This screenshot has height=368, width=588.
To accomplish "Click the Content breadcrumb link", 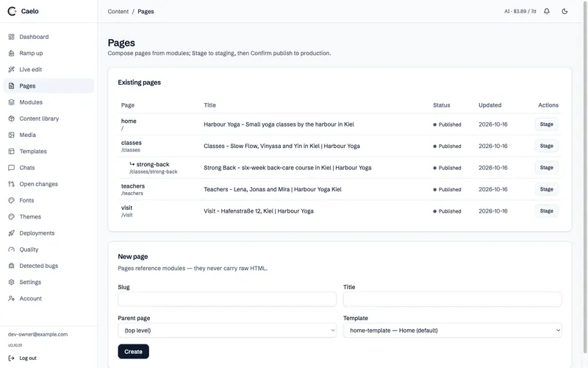I will tap(118, 12).
